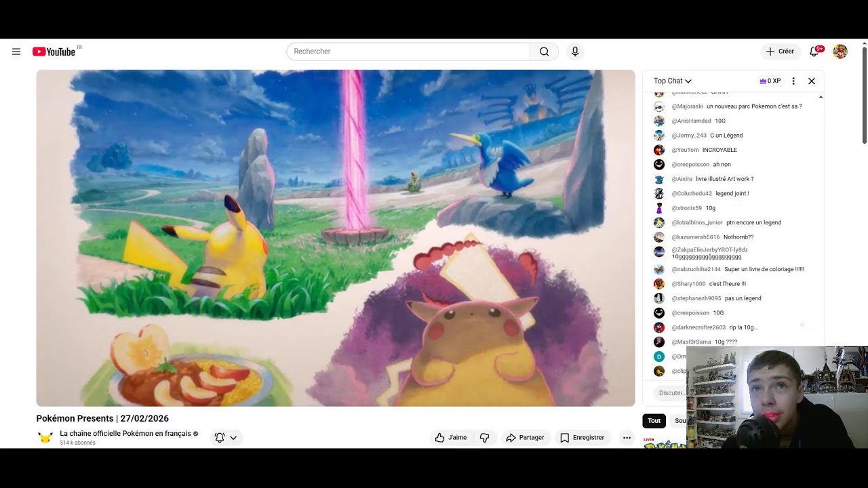Viewport: 868px width, 488px height.
Task: Click the Discuter chat input field
Action: pyautogui.click(x=671, y=393)
